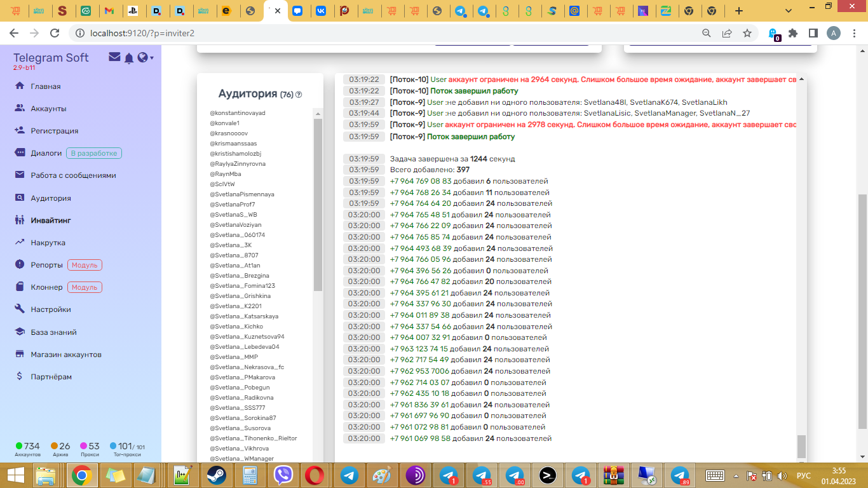Click the 734 Аккаунтов status counter
The width and height of the screenshot is (868, 488).
27,449
